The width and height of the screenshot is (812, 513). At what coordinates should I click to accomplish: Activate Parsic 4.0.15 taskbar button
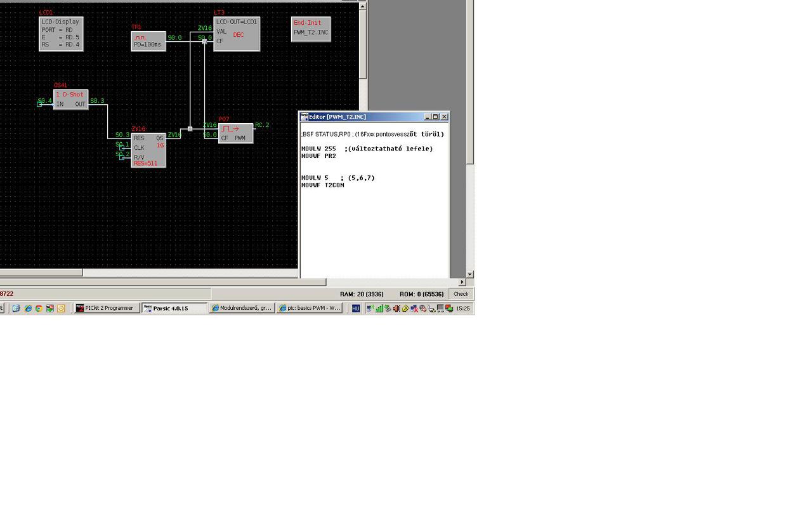(174, 308)
